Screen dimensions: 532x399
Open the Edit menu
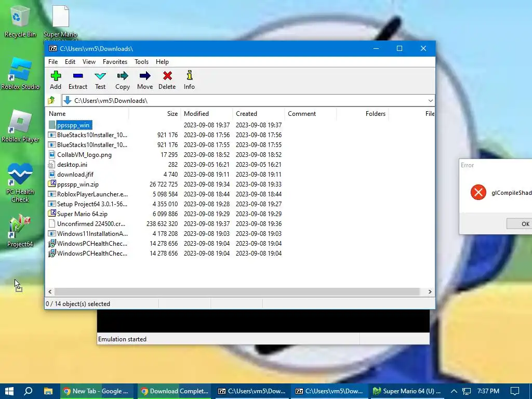[70, 62]
